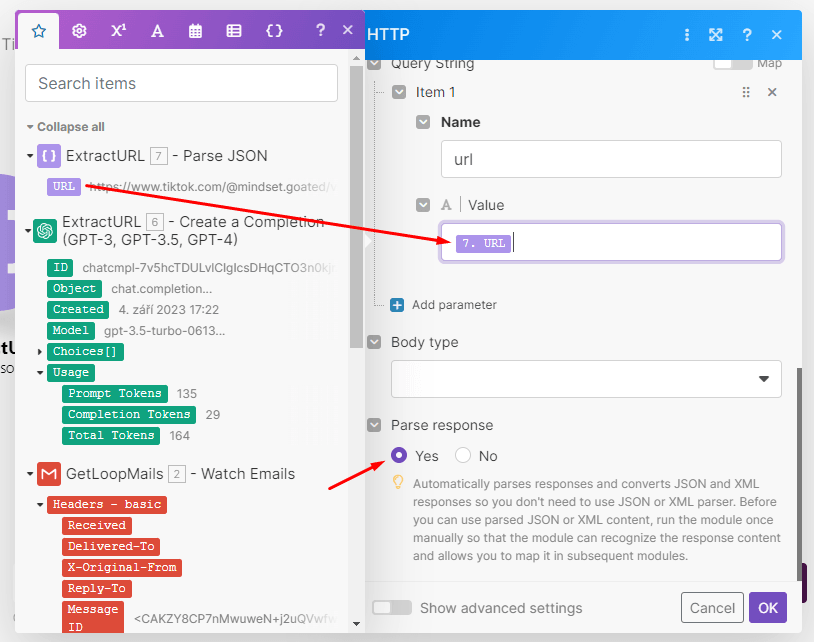Open the custom variables braces tab
The image size is (814, 642).
pos(274,31)
